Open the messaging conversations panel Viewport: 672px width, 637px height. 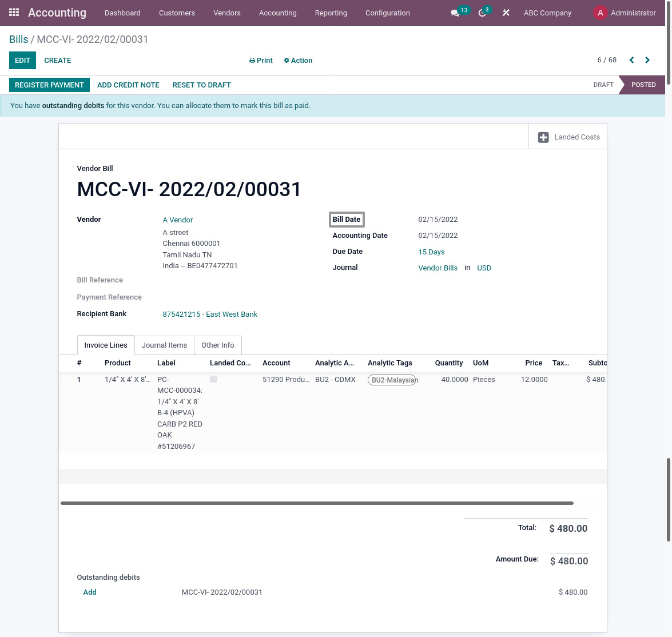coord(455,13)
